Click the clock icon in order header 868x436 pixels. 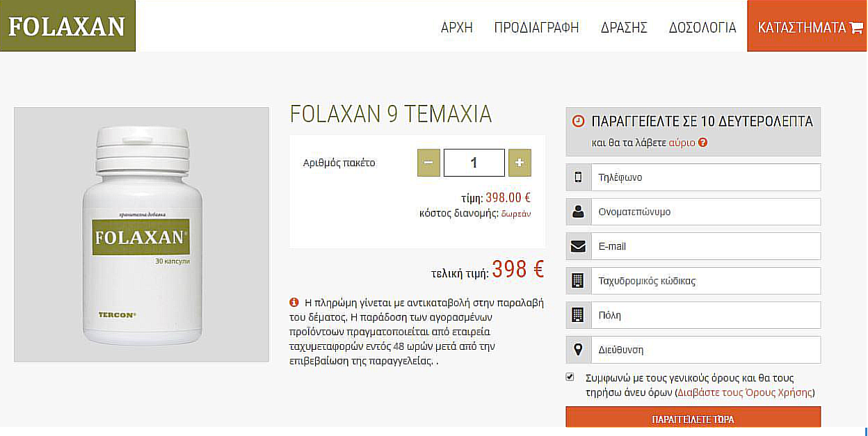tap(578, 121)
